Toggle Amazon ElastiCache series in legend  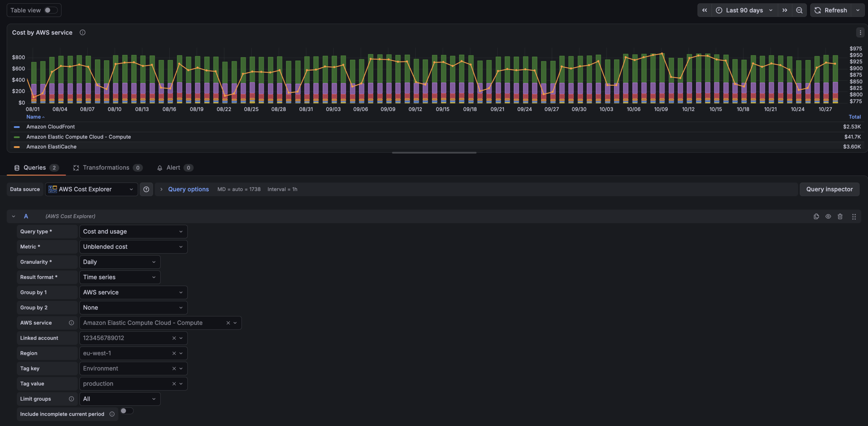pos(51,147)
